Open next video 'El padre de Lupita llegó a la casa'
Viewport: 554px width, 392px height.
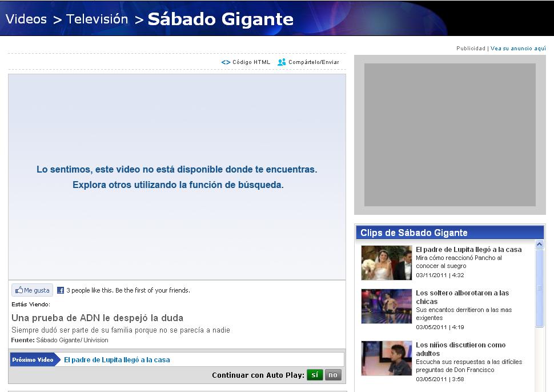(x=117, y=360)
